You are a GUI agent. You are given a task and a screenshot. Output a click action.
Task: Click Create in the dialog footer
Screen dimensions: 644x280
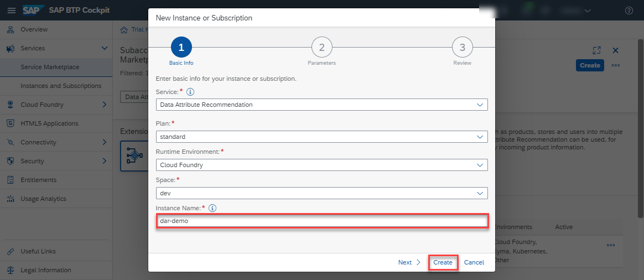click(443, 262)
